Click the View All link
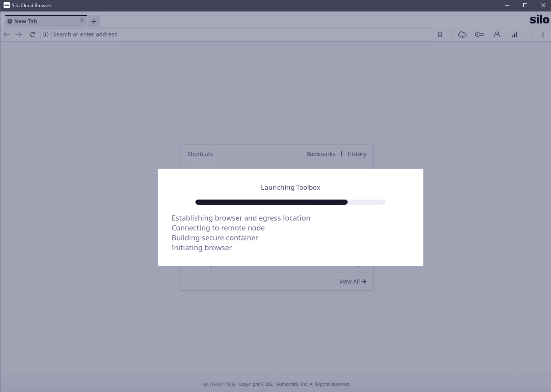The image size is (551, 392). coord(352,282)
